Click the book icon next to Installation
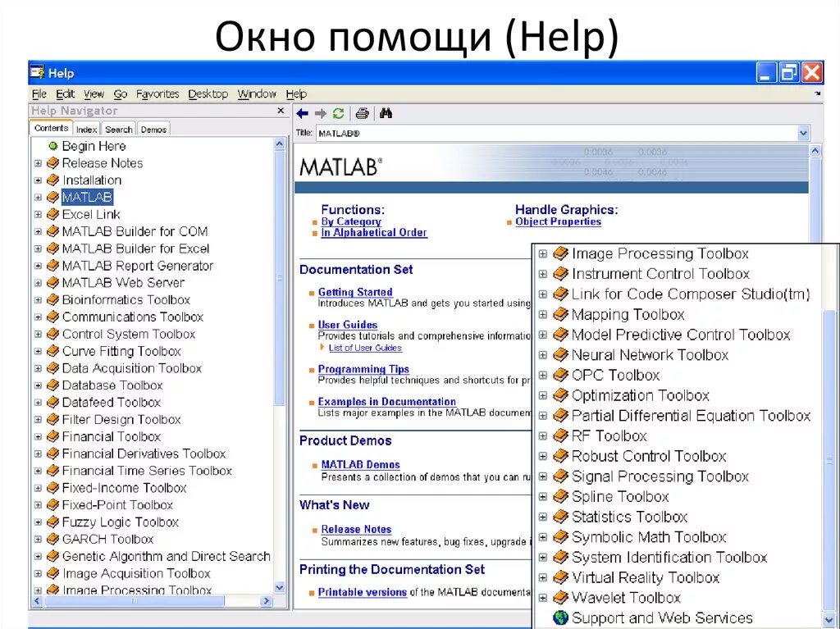 pyautogui.click(x=52, y=180)
